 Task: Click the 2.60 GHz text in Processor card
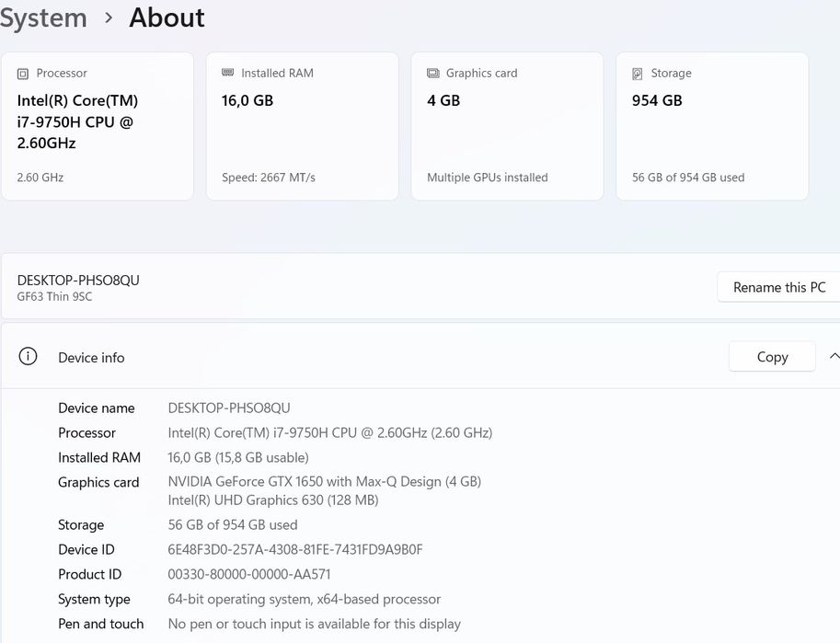point(40,178)
